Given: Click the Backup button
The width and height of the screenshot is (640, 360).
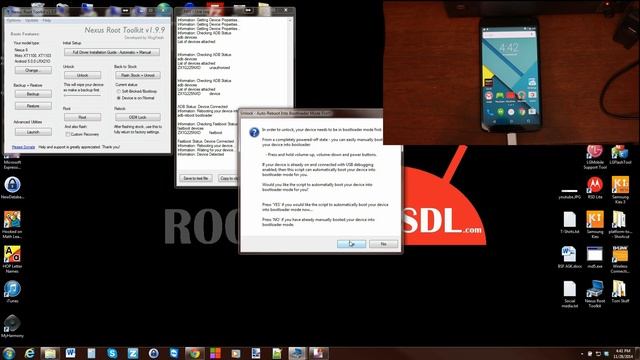Looking at the screenshot, I should click(33, 94).
